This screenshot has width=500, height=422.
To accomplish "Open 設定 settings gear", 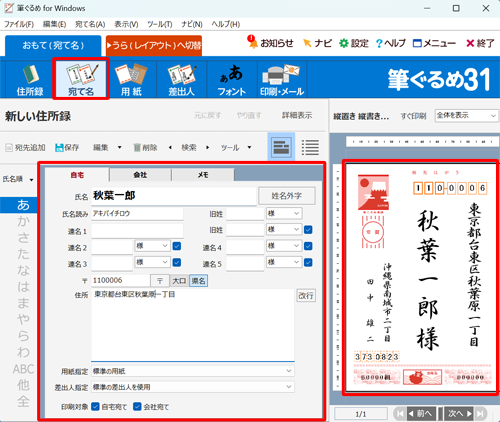I will (354, 43).
